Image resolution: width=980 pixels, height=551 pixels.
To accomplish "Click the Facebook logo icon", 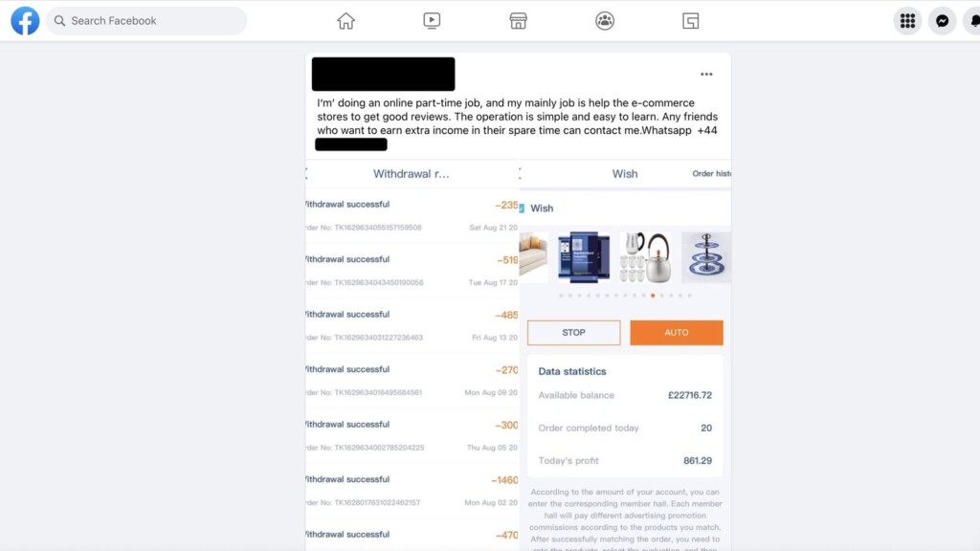I will (25, 21).
